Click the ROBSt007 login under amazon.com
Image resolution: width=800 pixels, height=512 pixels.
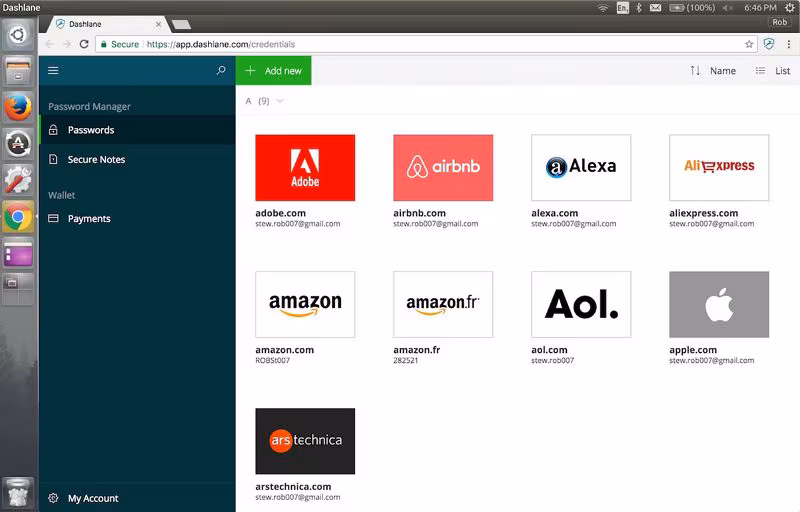(272, 361)
